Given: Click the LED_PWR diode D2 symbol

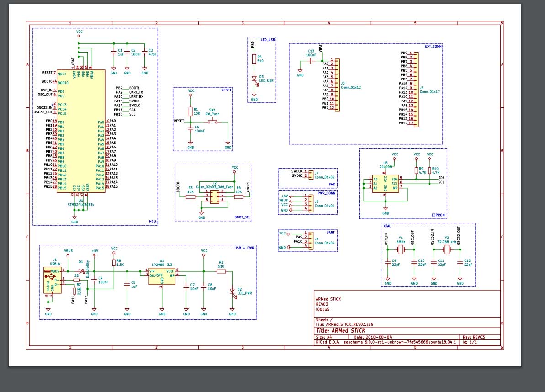Looking at the screenshot, I should click(232, 291).
